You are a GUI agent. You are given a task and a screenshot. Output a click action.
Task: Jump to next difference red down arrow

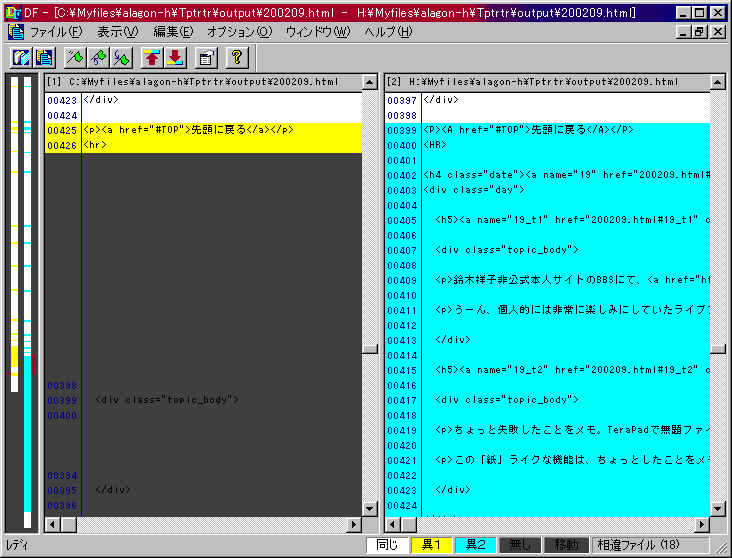coord(175,58)
